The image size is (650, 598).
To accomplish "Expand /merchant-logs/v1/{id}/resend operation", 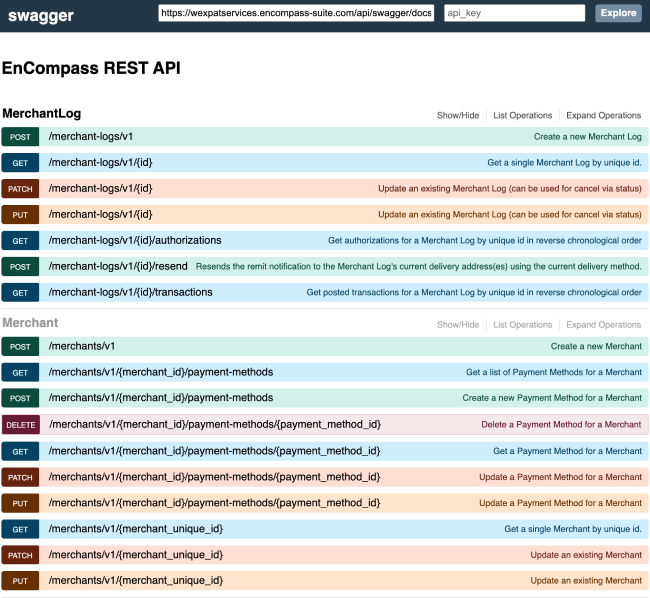I will click(118, 266).
